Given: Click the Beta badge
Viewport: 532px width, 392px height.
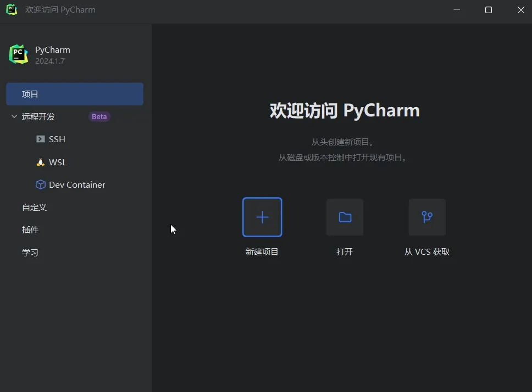Looking at the screenshot, I should (x=99, y=116).
